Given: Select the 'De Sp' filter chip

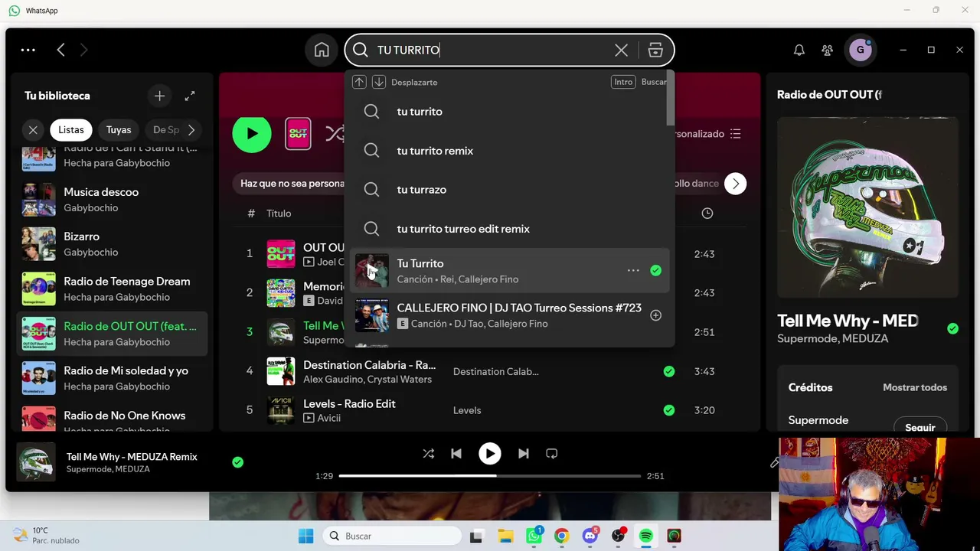Looking at the screenshot, I should click(x=165, y=130).
